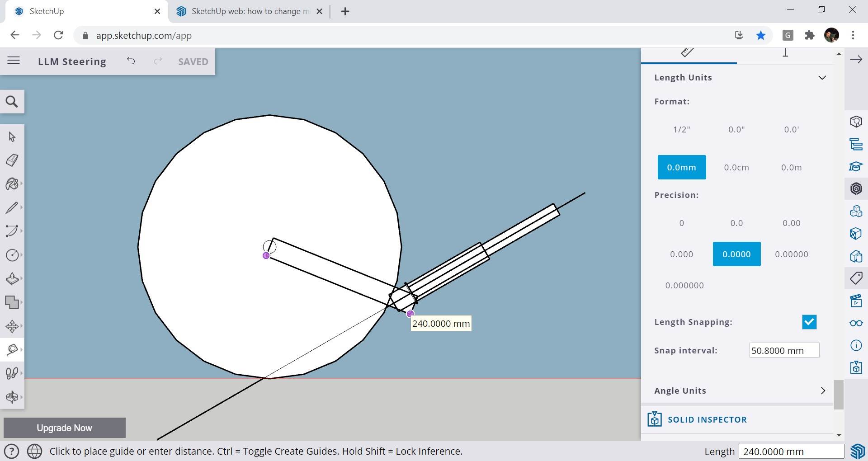Viewport: 868px width, 461px height.
Task: Select the Paint bucket tool
Action: click(x=12, y=184)
